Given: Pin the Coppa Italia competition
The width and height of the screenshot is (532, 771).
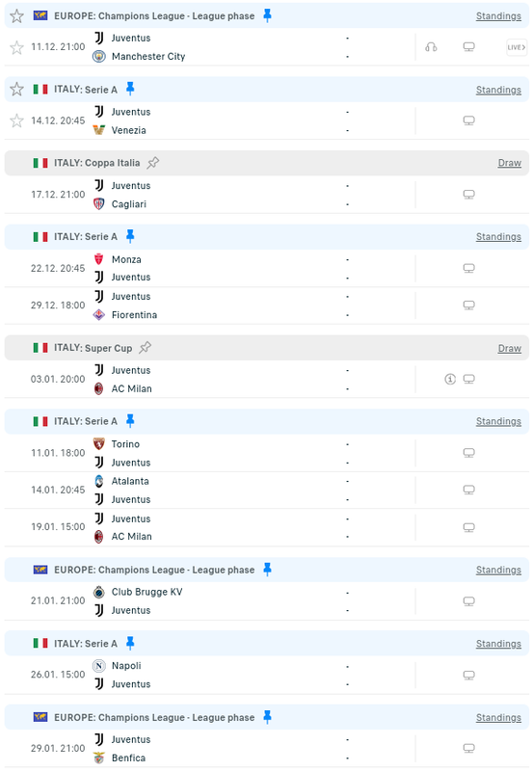Looking at the screenshot, I should coord(153,162).
